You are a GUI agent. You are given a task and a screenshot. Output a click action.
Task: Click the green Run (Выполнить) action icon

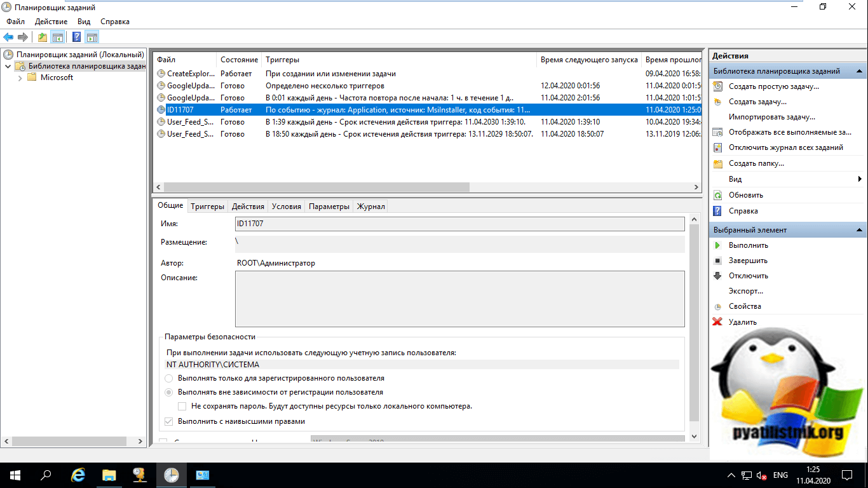tap(717, 245)
